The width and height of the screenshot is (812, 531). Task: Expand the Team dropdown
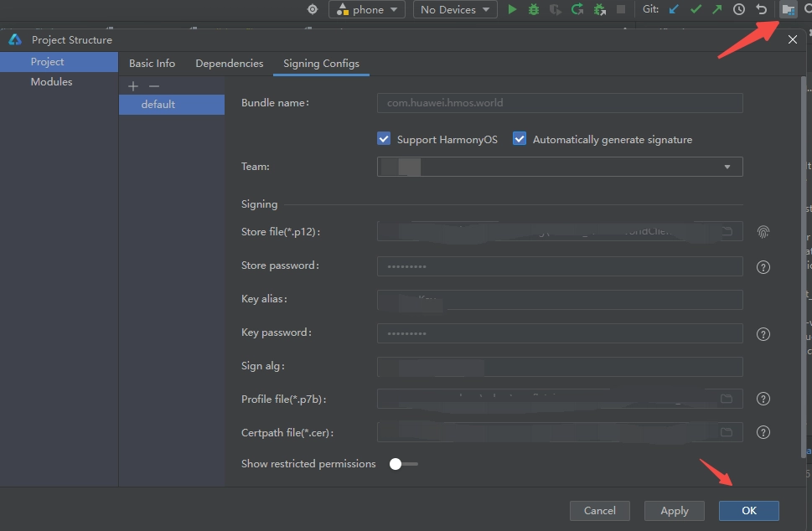[x=727, y=167]
